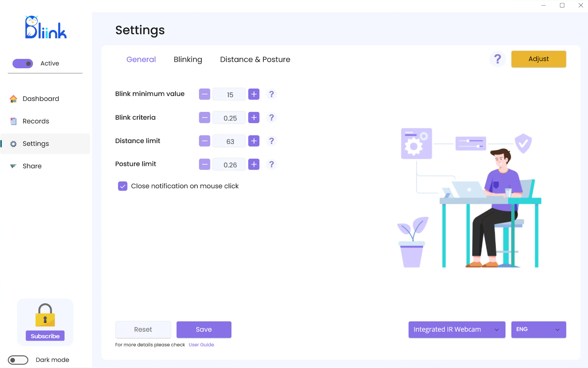Increase Blink minimum value with plus
588x368 pixels.
[x=253, y=94]
